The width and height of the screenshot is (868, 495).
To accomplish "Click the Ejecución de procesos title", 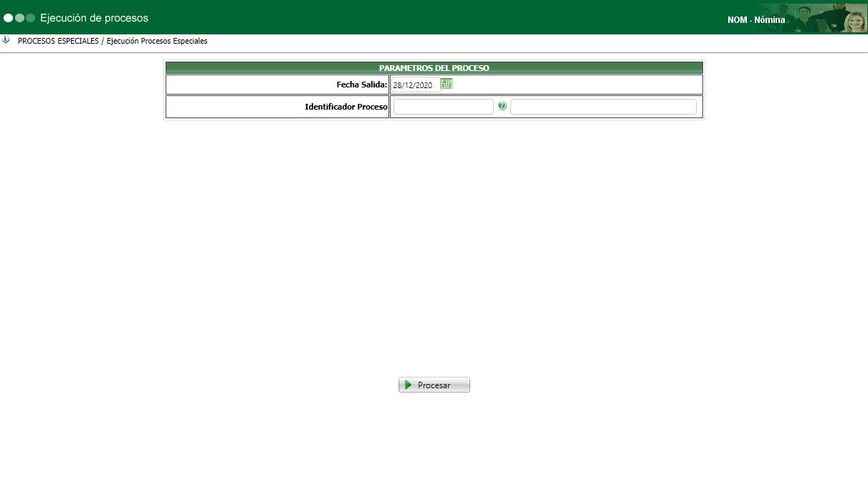I will pyautogui.click(x=94, y=17).
